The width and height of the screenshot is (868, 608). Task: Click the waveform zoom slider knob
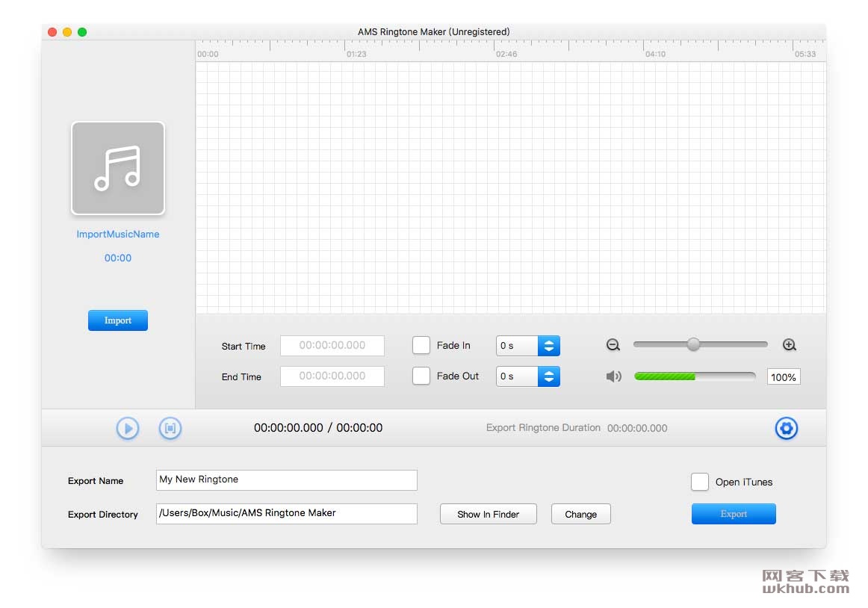pyautogui.click(x=693, y=344)
